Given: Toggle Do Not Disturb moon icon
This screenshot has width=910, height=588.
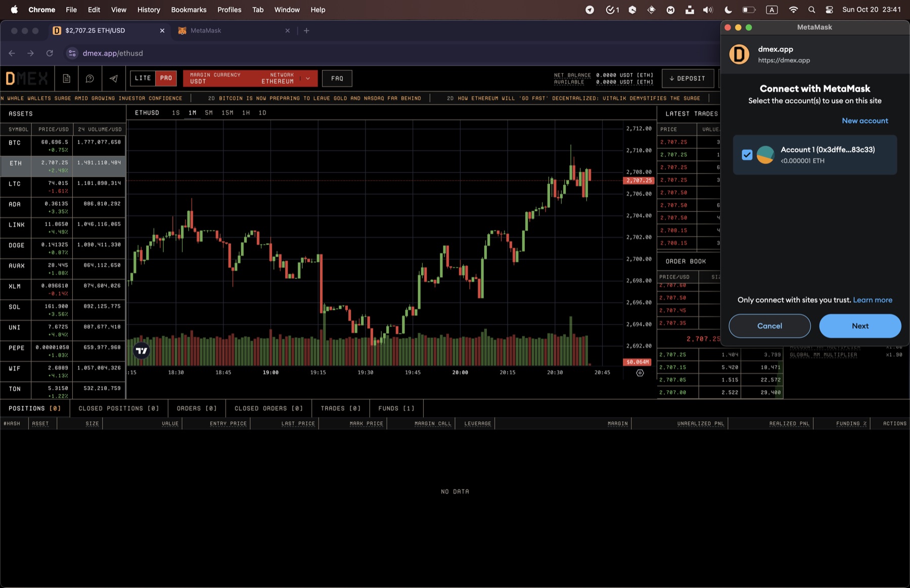Looking at the screenshot, I should pos(728,10).
